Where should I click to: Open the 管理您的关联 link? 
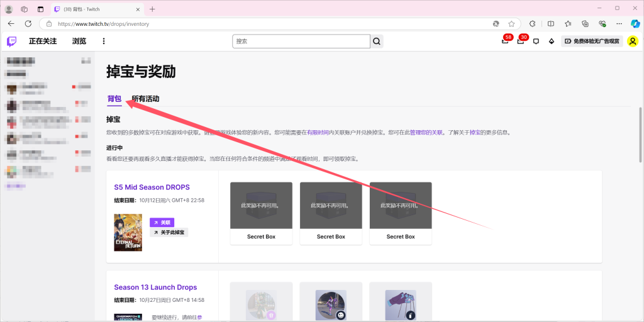click(x=426, y=133)
